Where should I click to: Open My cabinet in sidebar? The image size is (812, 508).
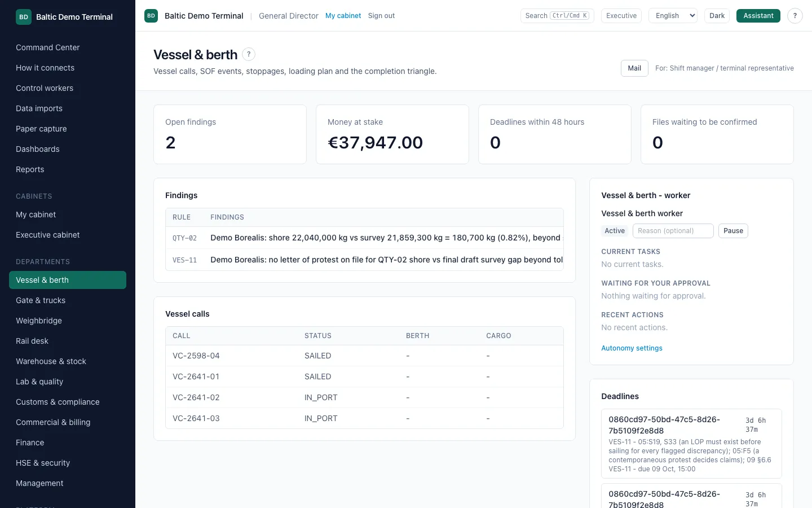coord(68,214)
